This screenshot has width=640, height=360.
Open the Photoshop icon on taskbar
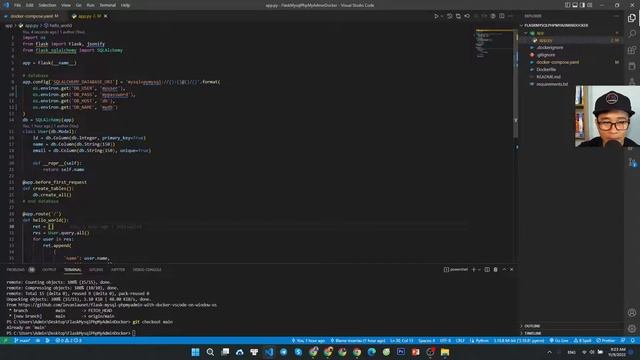tap(401, 352)
